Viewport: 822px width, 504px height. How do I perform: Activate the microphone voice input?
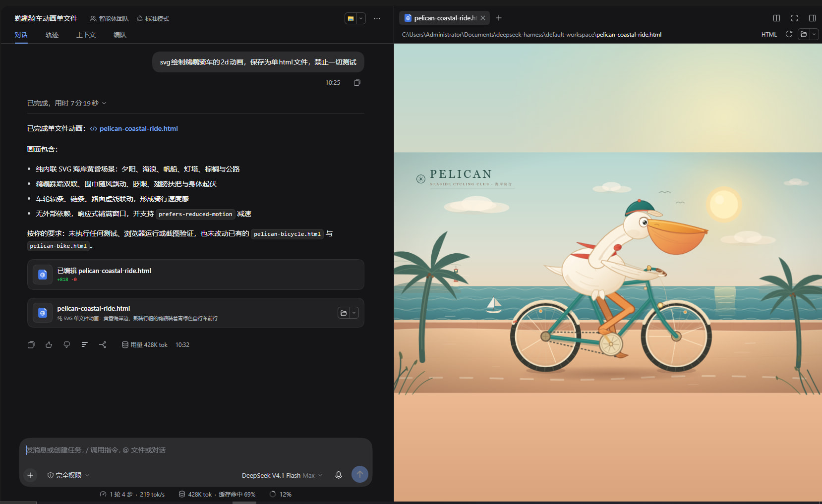[339, 475]
